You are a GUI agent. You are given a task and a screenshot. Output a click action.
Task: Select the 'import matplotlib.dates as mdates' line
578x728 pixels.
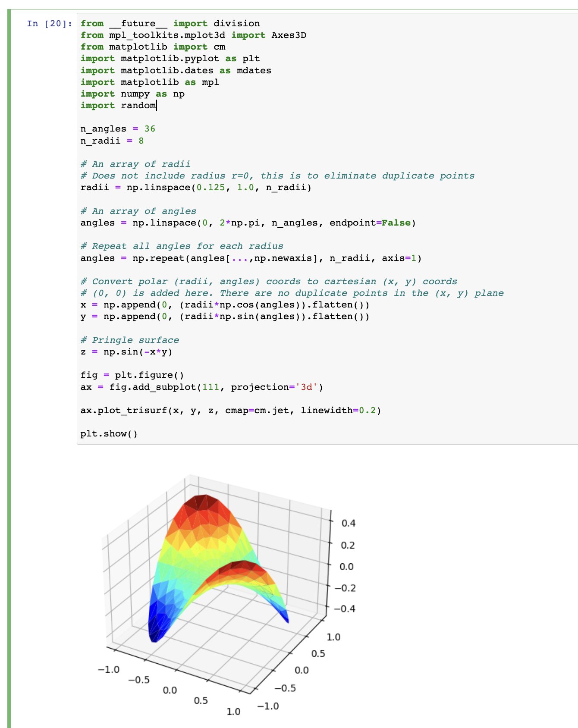[176, 71]
